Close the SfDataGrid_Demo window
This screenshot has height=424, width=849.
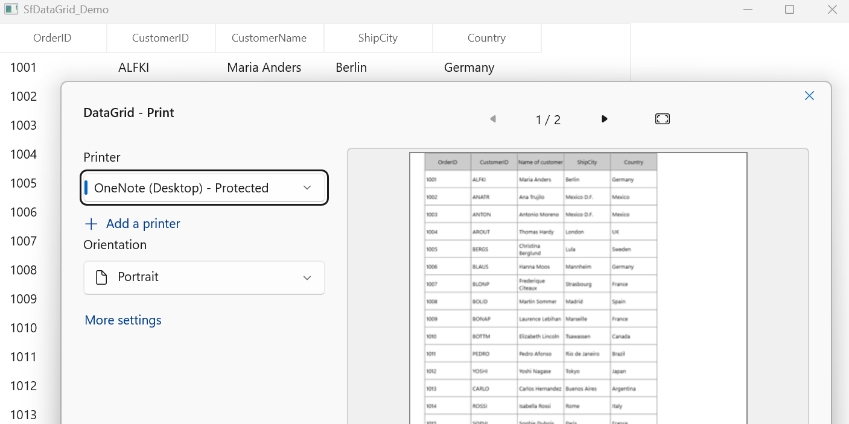[832, 9]
